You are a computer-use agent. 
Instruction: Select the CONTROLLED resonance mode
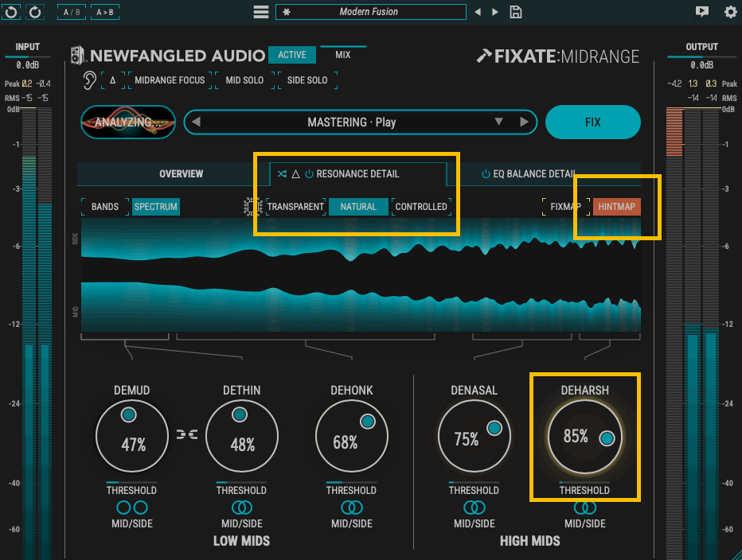(x=420, y=207)
